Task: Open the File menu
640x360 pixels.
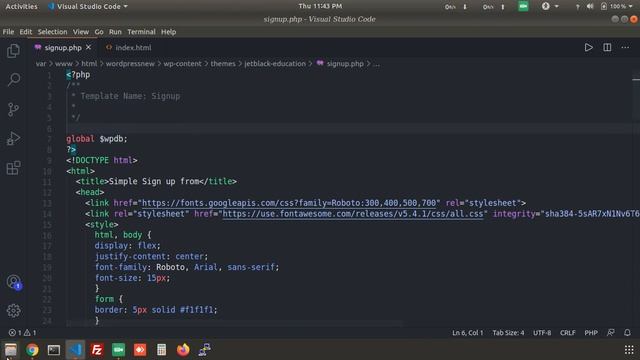Action: (8, 32)
